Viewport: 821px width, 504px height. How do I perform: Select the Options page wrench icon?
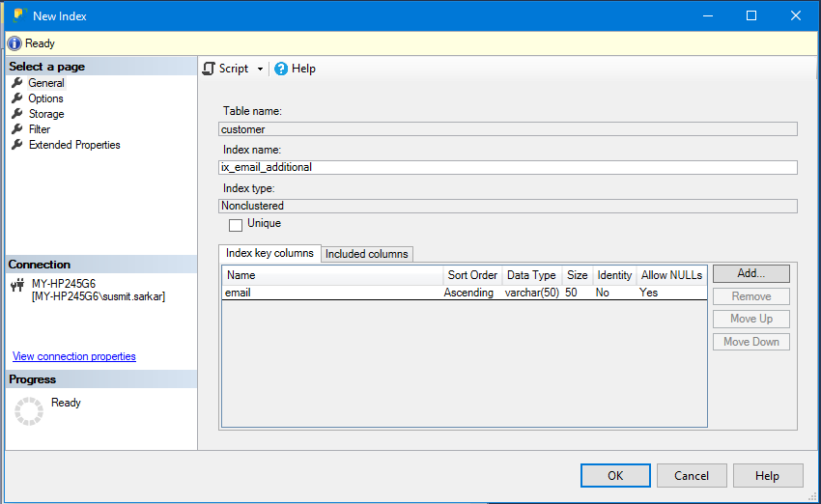pyautogui.click(x=17, y=98)
